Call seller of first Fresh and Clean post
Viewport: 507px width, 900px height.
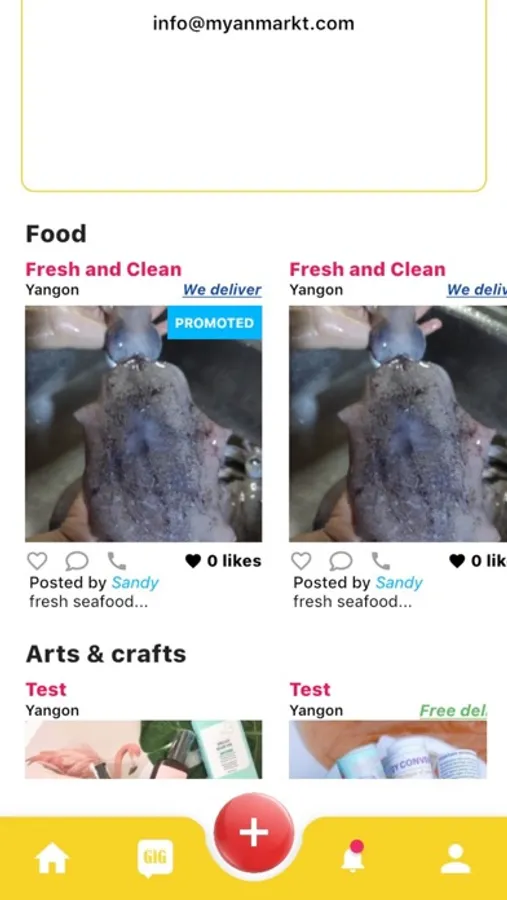[117, 561]
